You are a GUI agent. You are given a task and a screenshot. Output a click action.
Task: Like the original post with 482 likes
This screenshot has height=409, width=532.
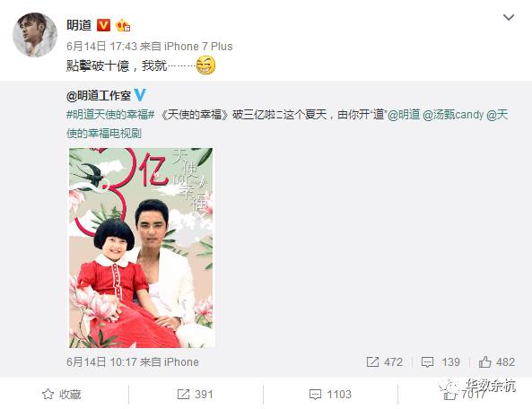click(497, 361)
